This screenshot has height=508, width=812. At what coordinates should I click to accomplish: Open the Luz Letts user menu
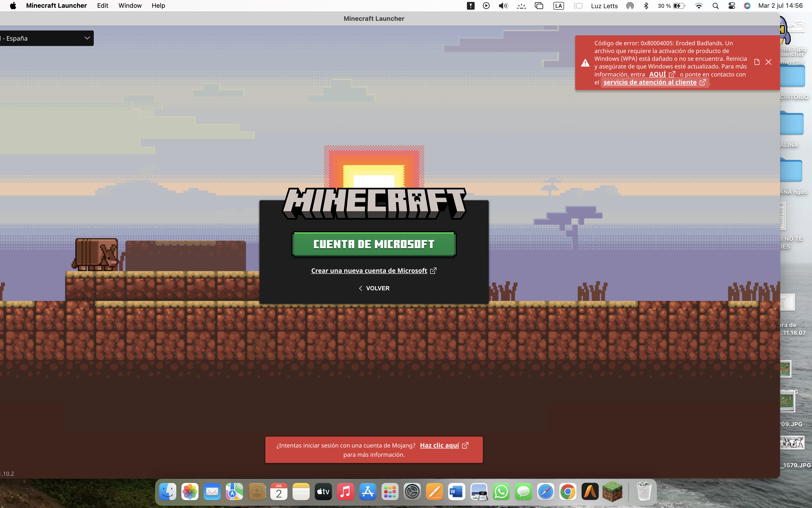604,6
